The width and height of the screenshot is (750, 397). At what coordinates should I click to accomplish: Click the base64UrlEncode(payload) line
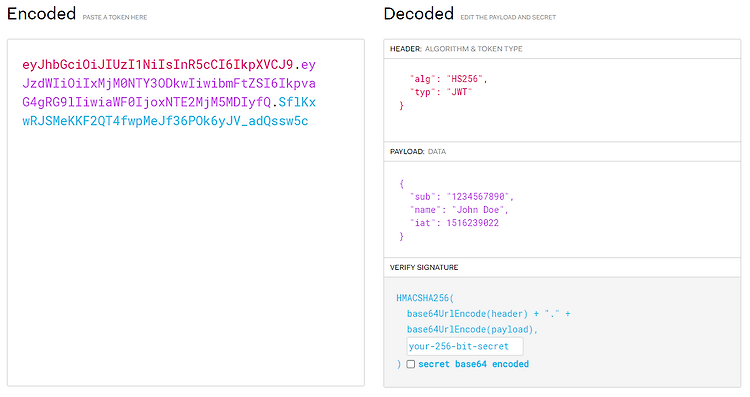point(472,330)
